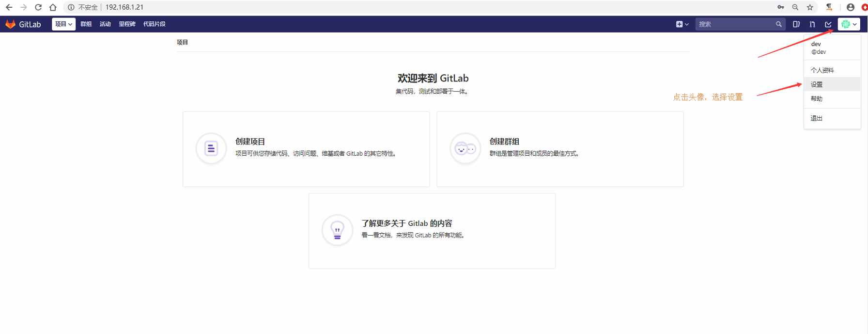Click the site info icon beside 不安全
Screen dimensions: 868x334
[71, 7]
